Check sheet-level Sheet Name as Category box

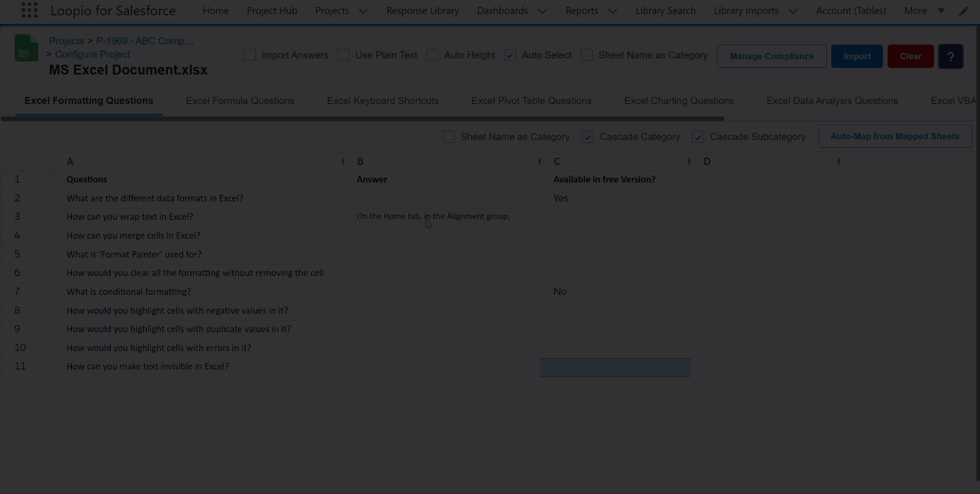(449, 137)
